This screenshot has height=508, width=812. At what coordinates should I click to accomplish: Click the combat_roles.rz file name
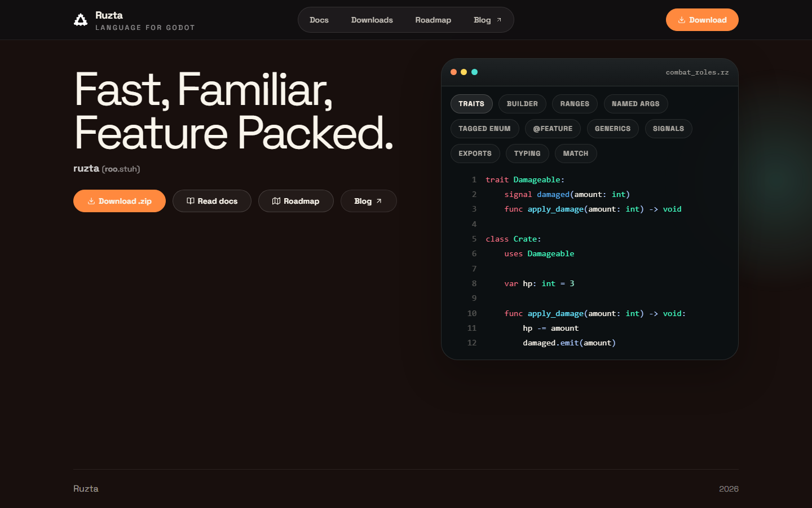(697, 72)
